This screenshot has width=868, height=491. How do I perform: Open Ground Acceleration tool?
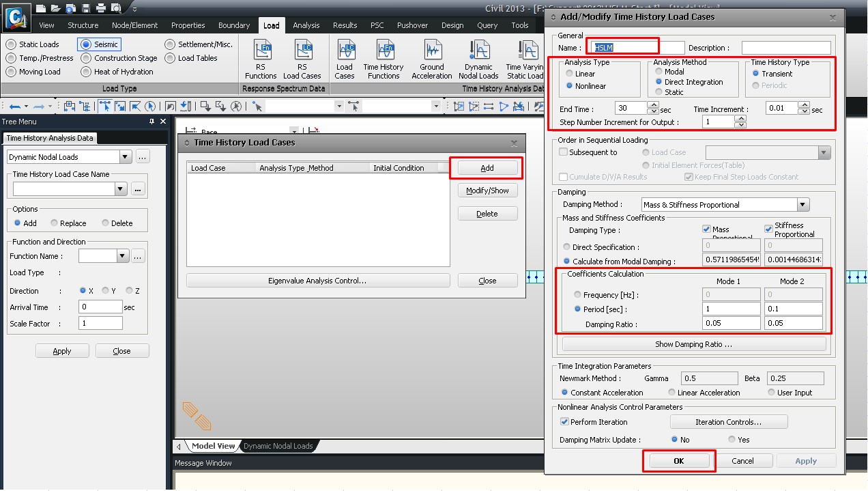[431, 59]
